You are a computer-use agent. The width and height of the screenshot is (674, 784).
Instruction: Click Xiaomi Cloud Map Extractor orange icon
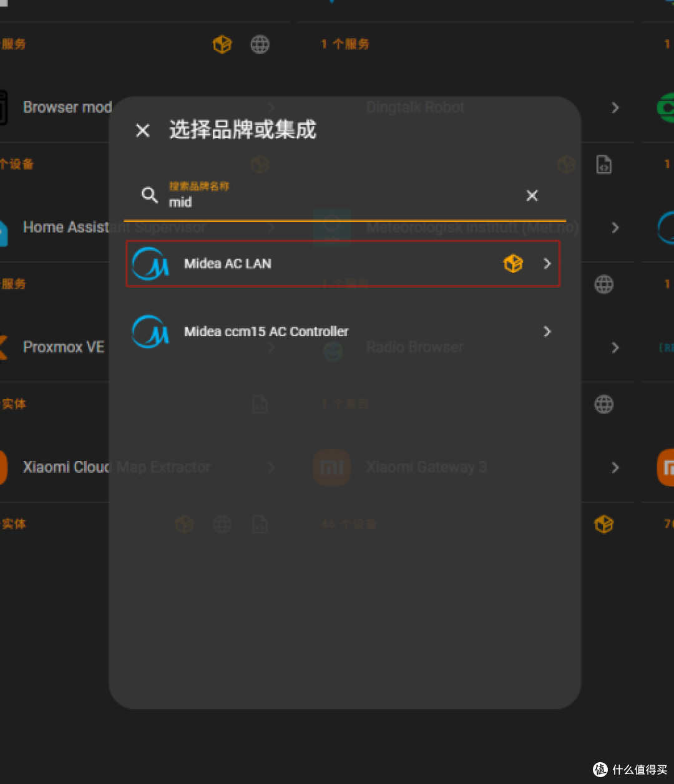[x=4, y=467]
